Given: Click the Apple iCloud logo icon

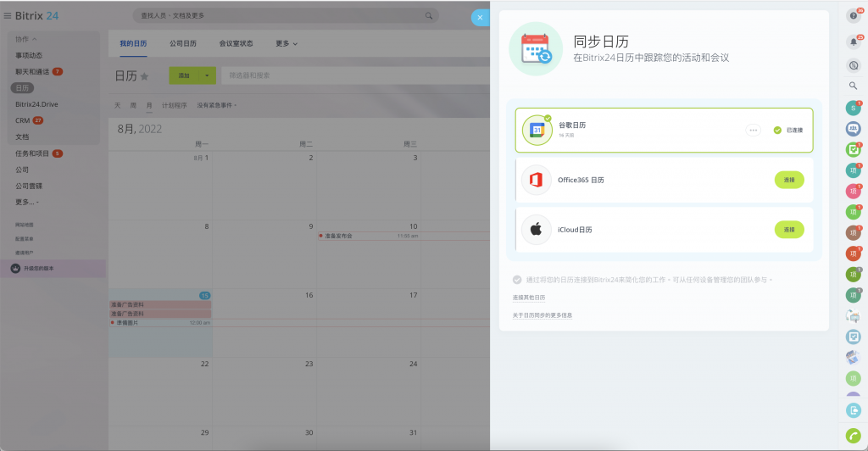Looking at the screenshot, I should pyautogui.click(x=536, y=230).
